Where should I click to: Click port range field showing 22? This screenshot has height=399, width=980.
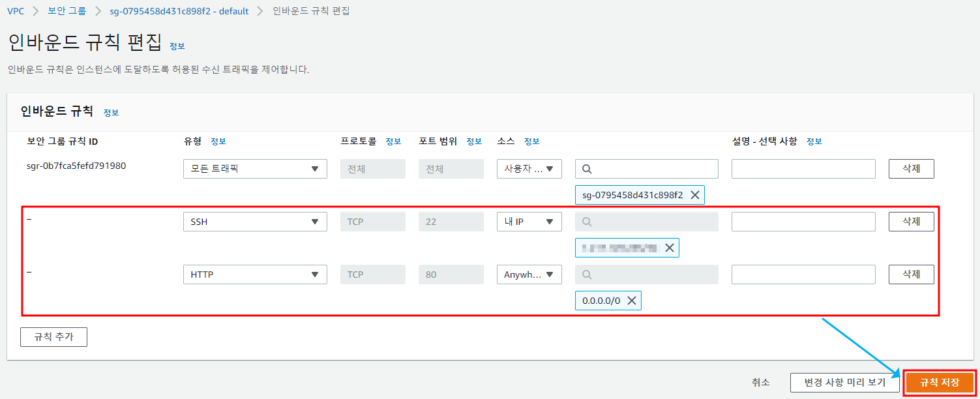451,222
